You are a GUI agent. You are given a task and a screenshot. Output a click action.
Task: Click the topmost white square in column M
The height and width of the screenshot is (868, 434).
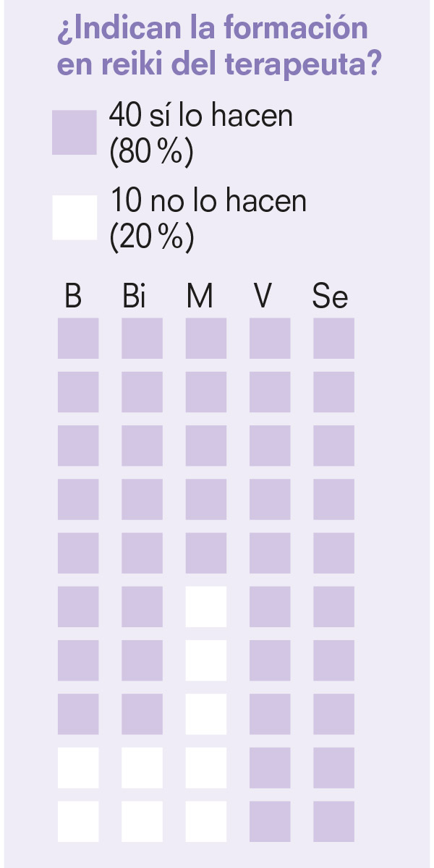point(206,607)
